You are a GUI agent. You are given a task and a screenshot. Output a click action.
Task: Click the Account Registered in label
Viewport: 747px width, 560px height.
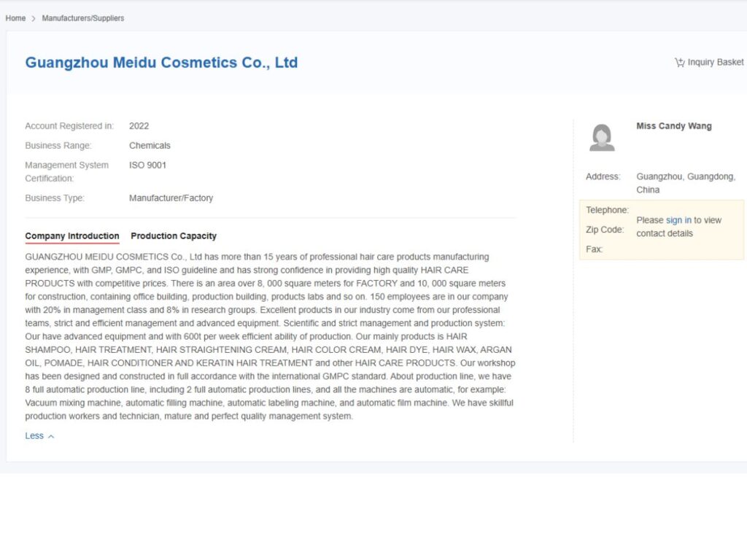tap(69, 126)
